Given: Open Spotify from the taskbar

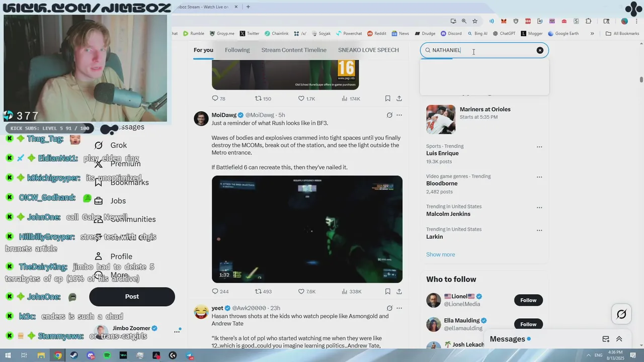Looking at the screenshot, I should pyautogui.click(x=107, y=355).
